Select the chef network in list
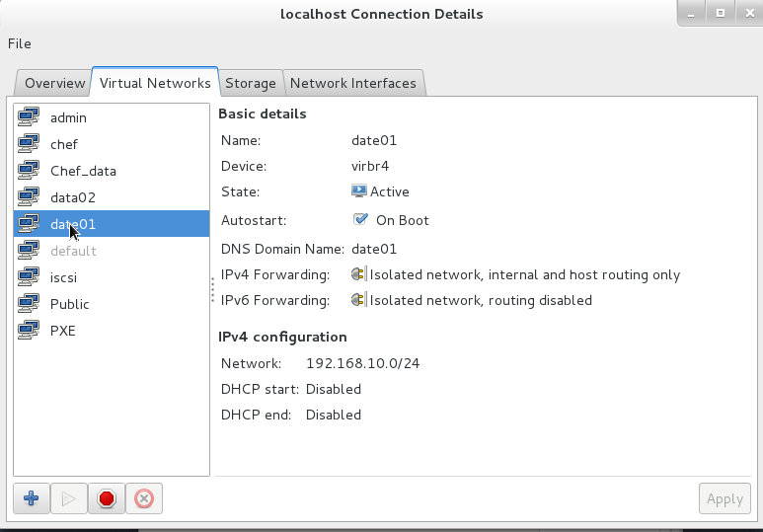Image resolution: width=763 pixels, height=532 pixels. [64, 144]
